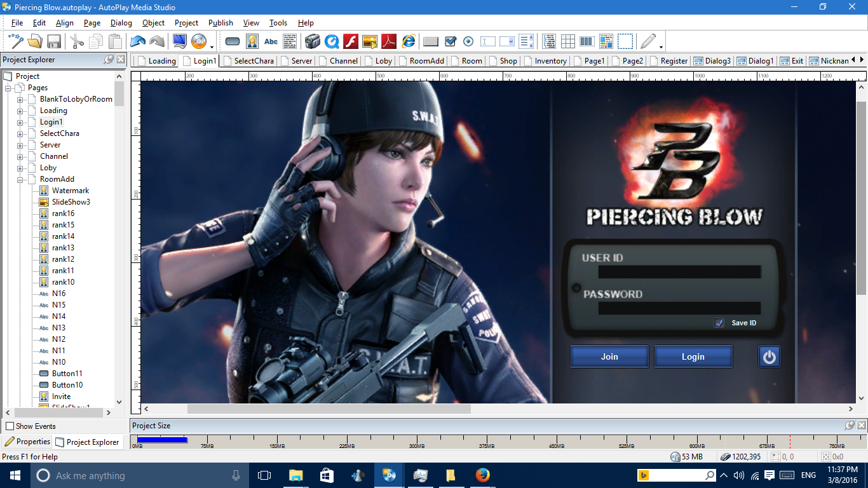Open the Windows Start menu
Screen dimensions: 868x488
coord(15,475)
